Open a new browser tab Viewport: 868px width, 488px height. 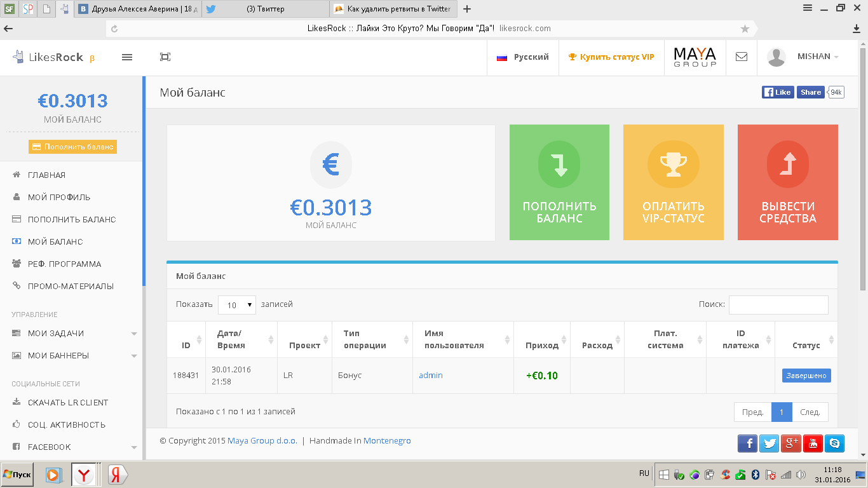point(468,9)
